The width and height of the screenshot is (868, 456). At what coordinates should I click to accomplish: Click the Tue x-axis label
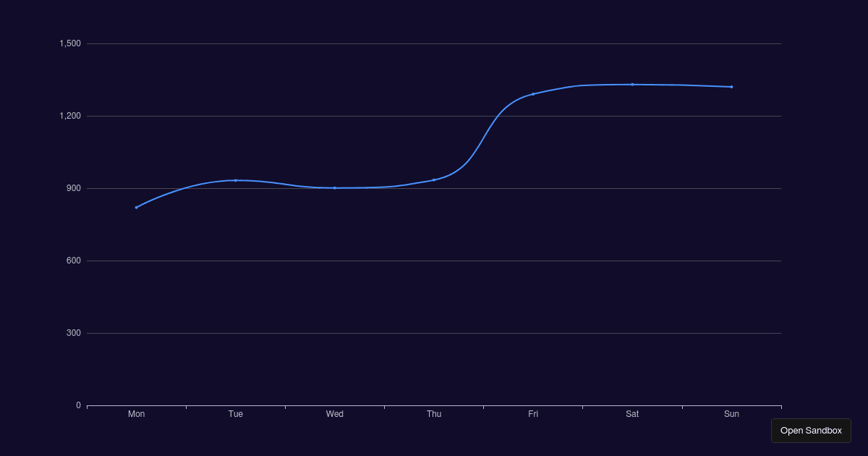[x=235, y=414]
